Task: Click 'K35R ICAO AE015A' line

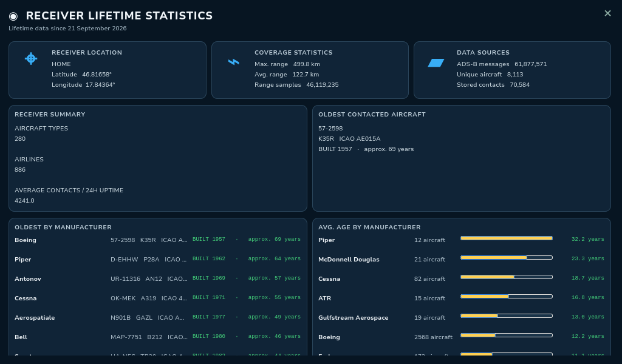Action: point(349,139)
